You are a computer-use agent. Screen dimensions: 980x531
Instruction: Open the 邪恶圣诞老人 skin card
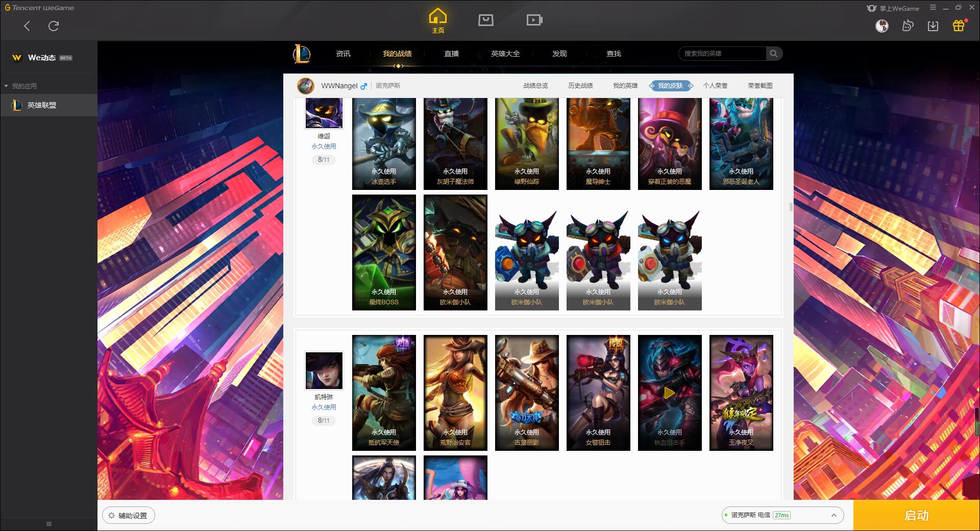point(741,144)
